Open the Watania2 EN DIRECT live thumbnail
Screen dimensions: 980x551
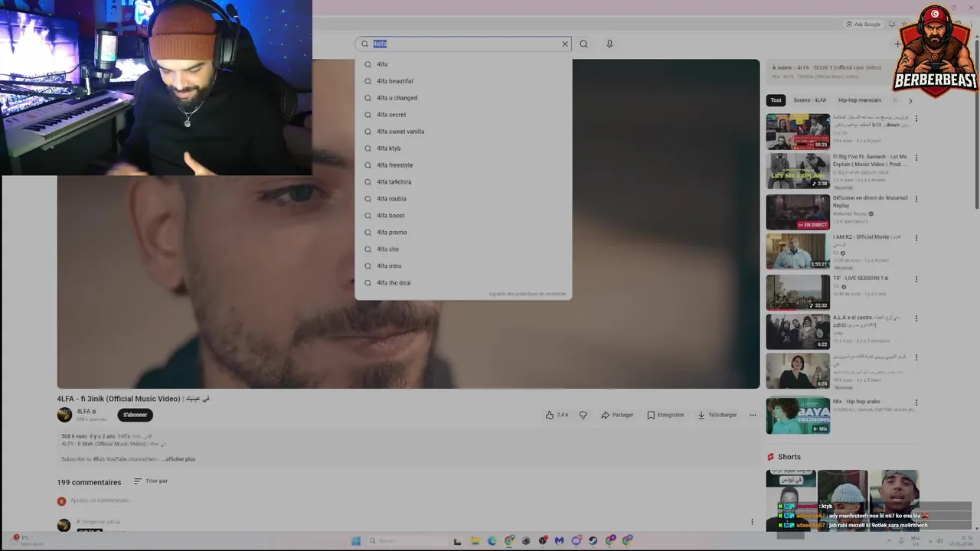tap(798, 212)
